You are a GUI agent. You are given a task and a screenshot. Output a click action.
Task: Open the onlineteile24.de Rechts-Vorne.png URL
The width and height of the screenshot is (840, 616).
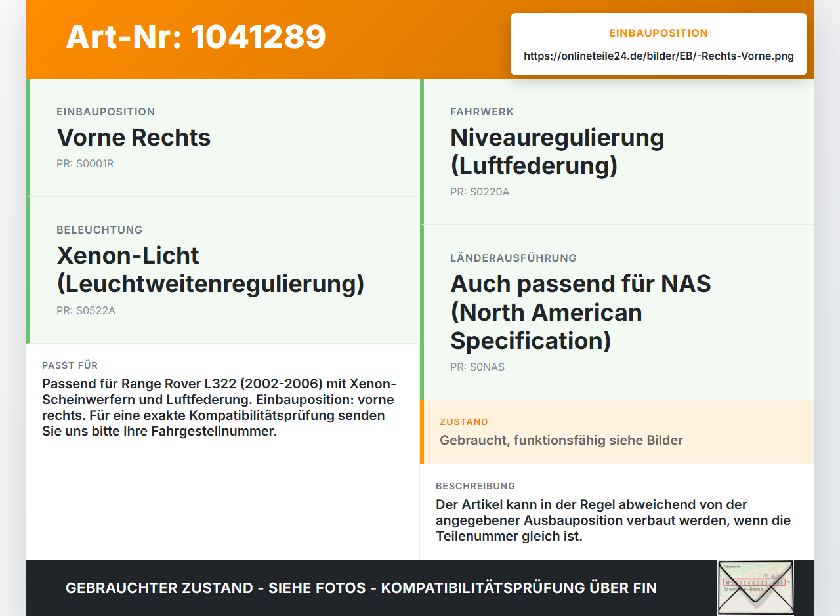(659, 56)
